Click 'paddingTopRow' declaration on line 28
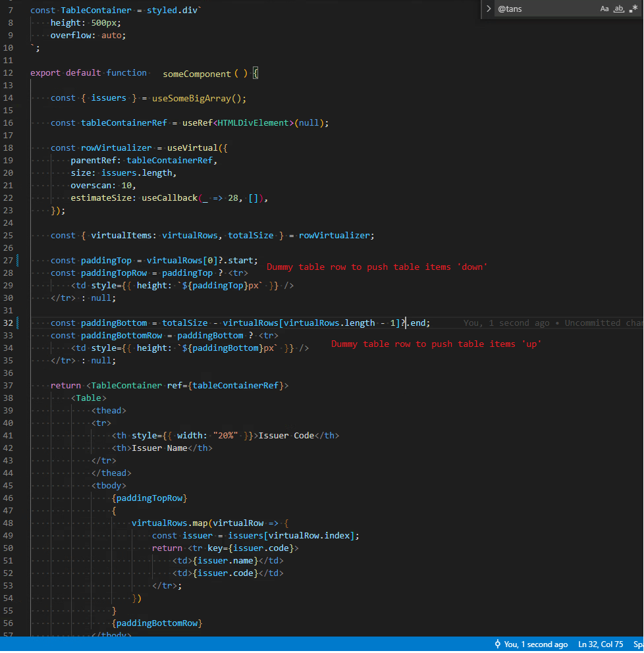This screenshot has height=653, width=644. pos(114,273)
